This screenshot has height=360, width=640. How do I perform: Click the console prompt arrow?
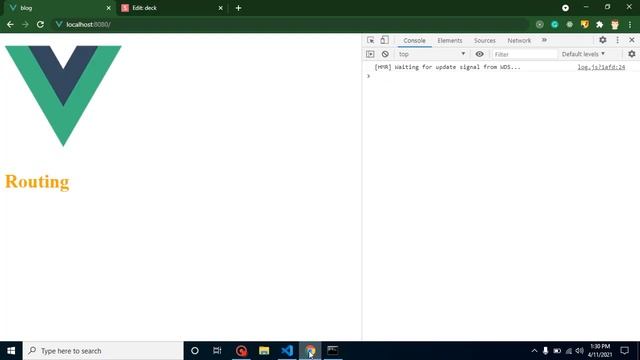tap(368, 76)
